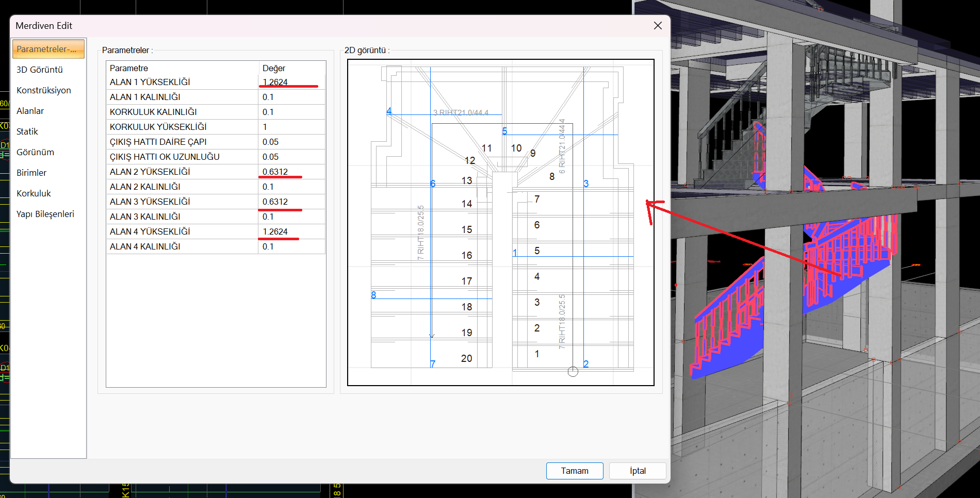Edit the ALAN 1 YÜKSEKLİĞİ value

(x=291, y=82)
